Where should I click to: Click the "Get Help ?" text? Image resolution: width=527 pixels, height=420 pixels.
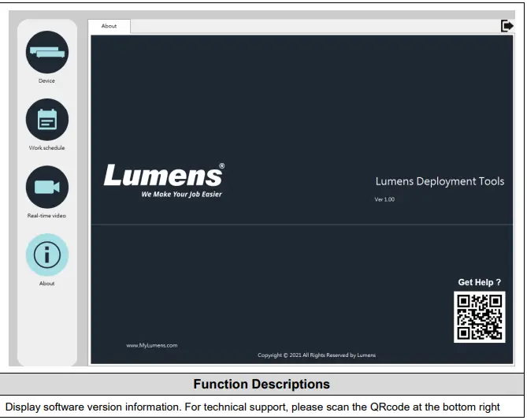[x=479, y=282]
